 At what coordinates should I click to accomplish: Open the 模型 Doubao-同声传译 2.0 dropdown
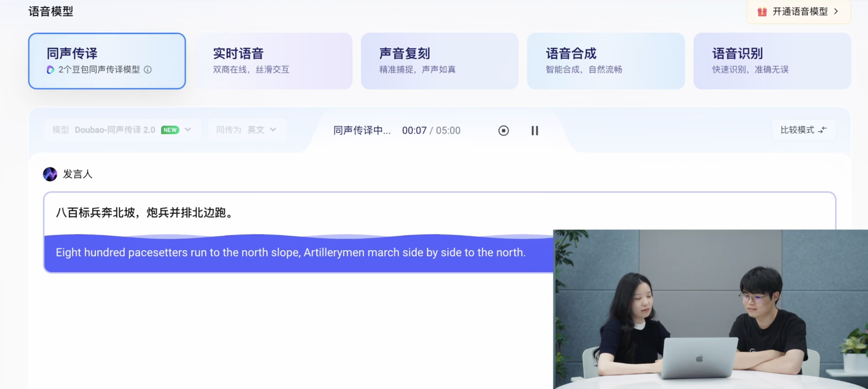pos(122,130)
